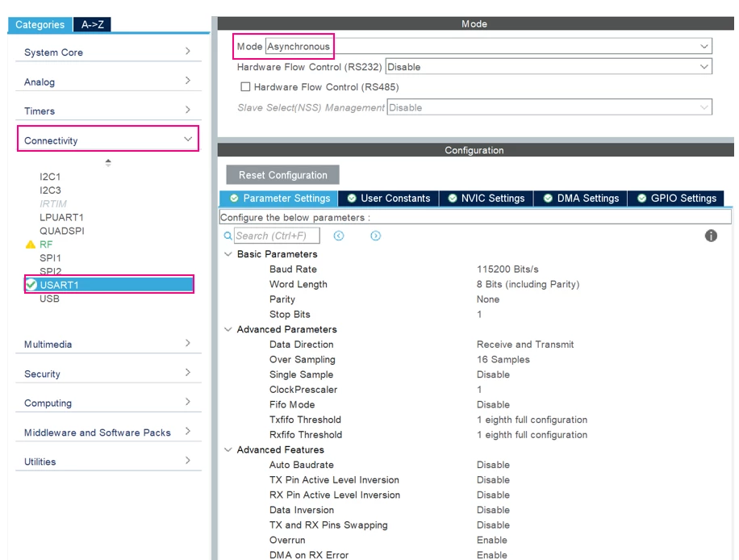Screen dimensions: 739x560
Task: Expand the System Core category
Action: click(108, 52)
